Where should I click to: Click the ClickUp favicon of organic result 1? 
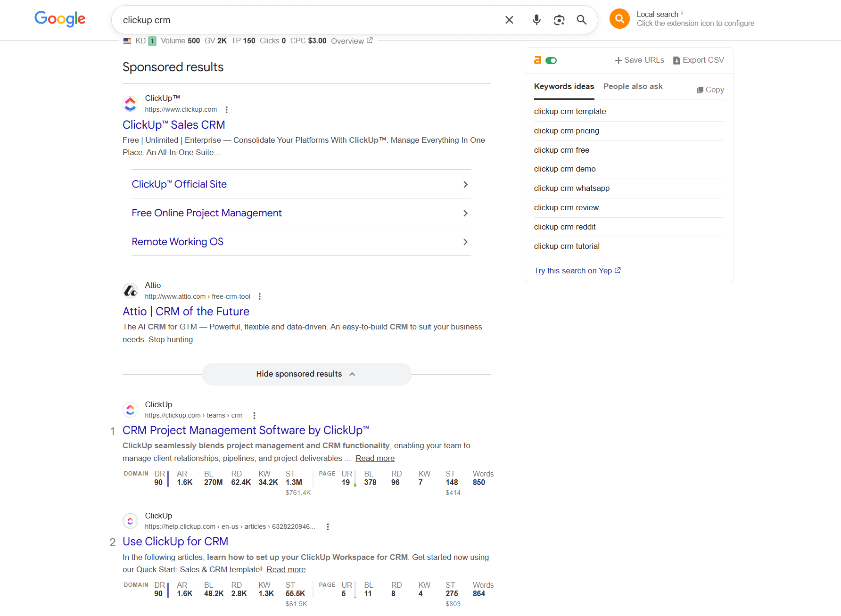click(x=131, y=410)
